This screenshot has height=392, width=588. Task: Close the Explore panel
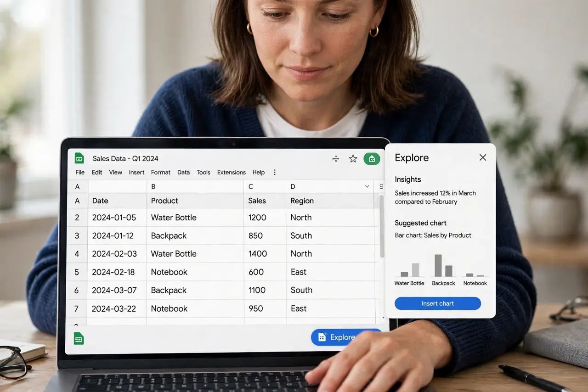(x=483, y=157)
